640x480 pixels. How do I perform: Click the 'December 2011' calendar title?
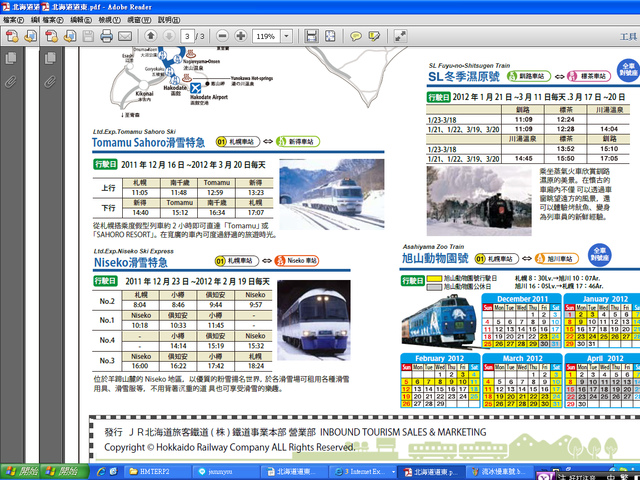click(522, 299)
